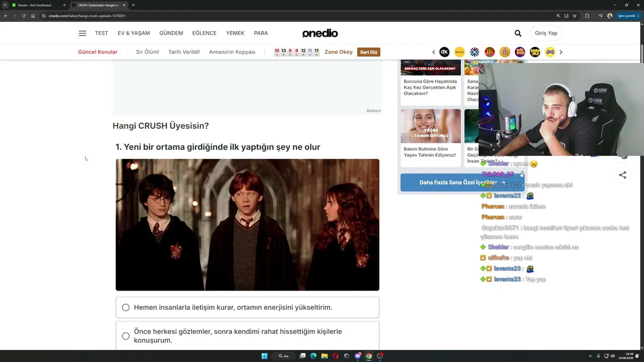This screenshot has height=362, width=644.
Task: Open the Zone Okey link
Action: (x=339, y=52)
